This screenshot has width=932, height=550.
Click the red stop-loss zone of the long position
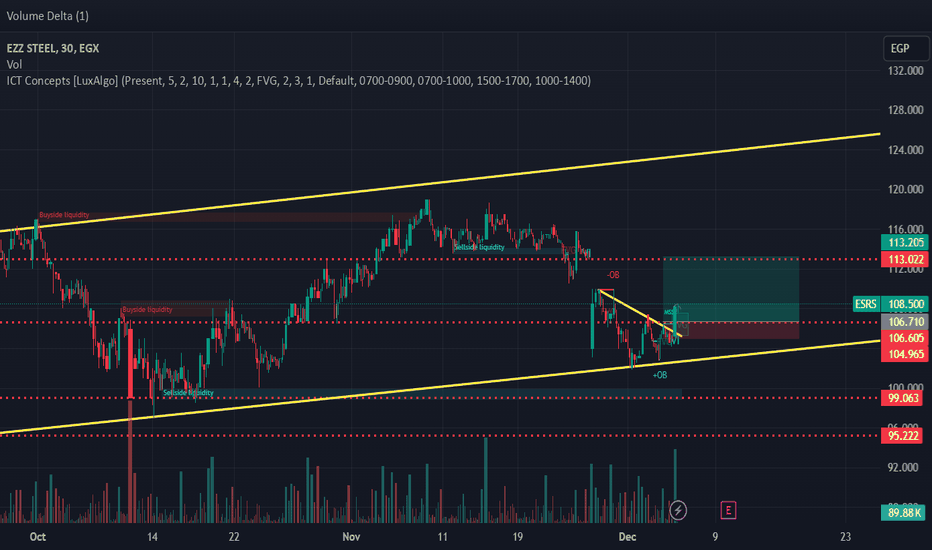739,330
